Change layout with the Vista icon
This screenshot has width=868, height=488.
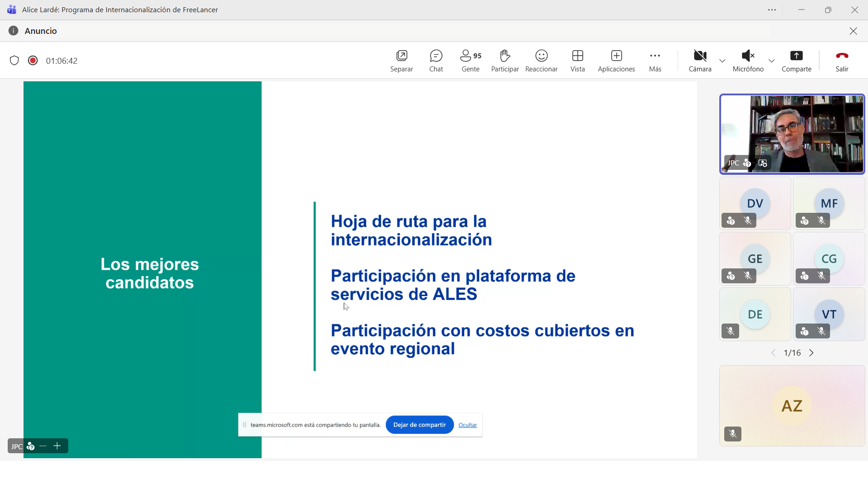[x=577, y=61]
